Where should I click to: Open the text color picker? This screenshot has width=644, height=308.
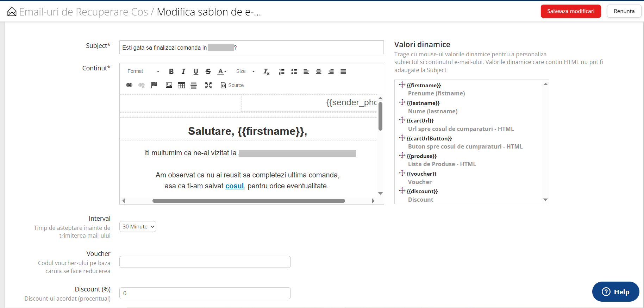pyautogui.click(x=222, y=71)
